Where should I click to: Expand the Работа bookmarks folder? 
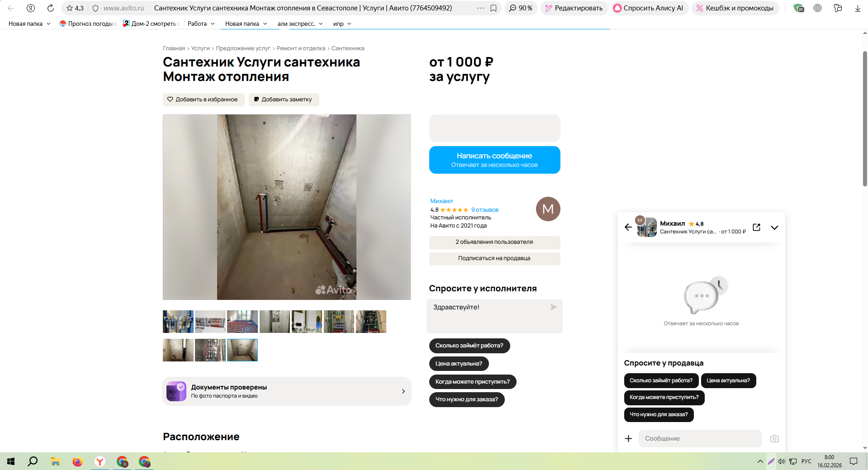[x=201, y=24]
